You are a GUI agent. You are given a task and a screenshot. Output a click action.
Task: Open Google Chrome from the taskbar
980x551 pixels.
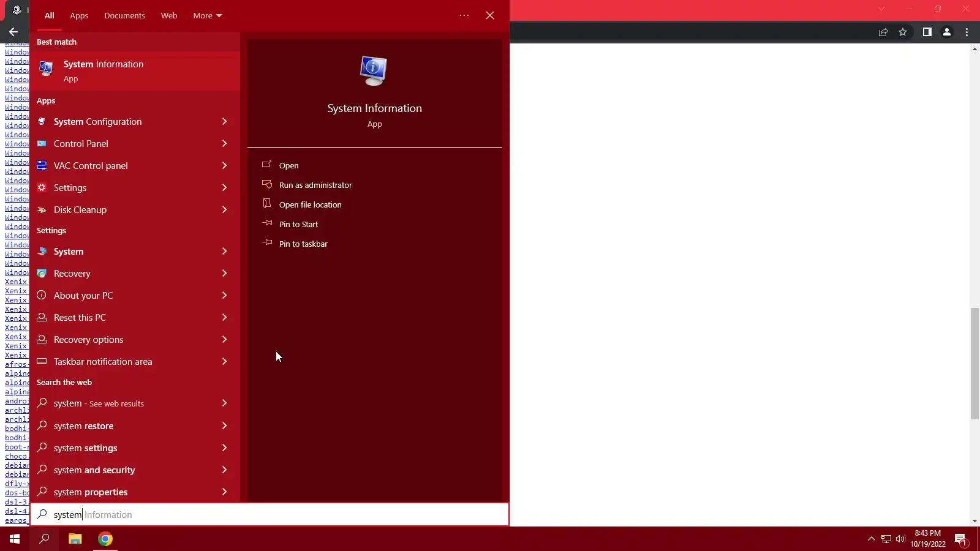[x=105, y=539]
